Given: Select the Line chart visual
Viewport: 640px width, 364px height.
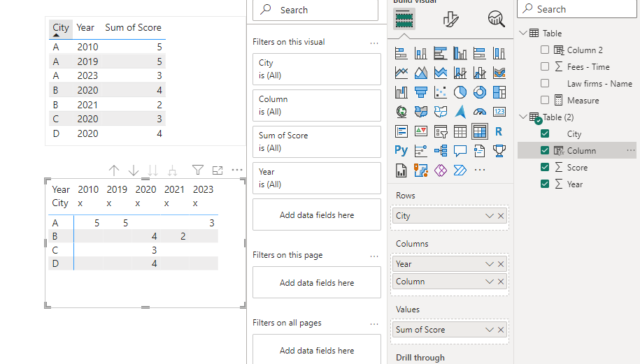Looking at the screenshot, I should click(x=401, y=73).
